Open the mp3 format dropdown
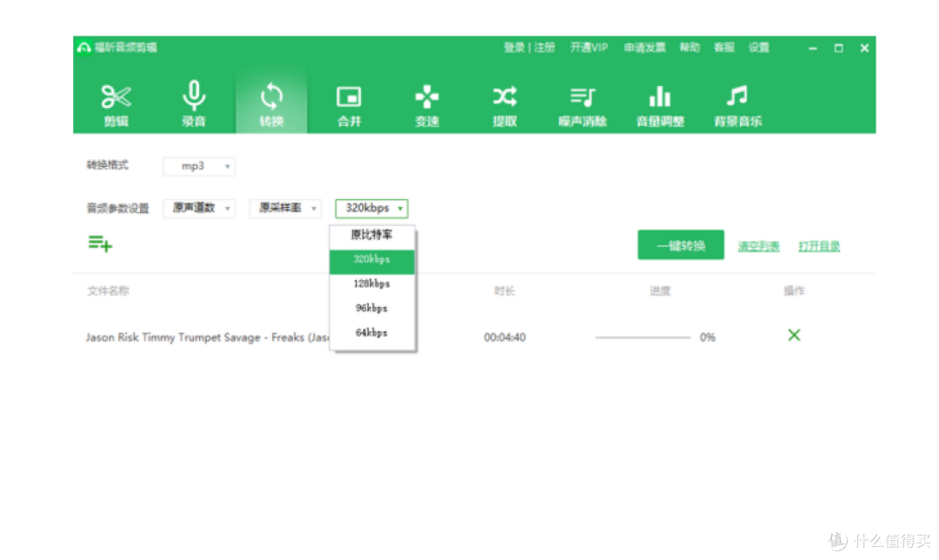Screen dimensions: 939x560 pyautogui.click(x=199, y=166)
